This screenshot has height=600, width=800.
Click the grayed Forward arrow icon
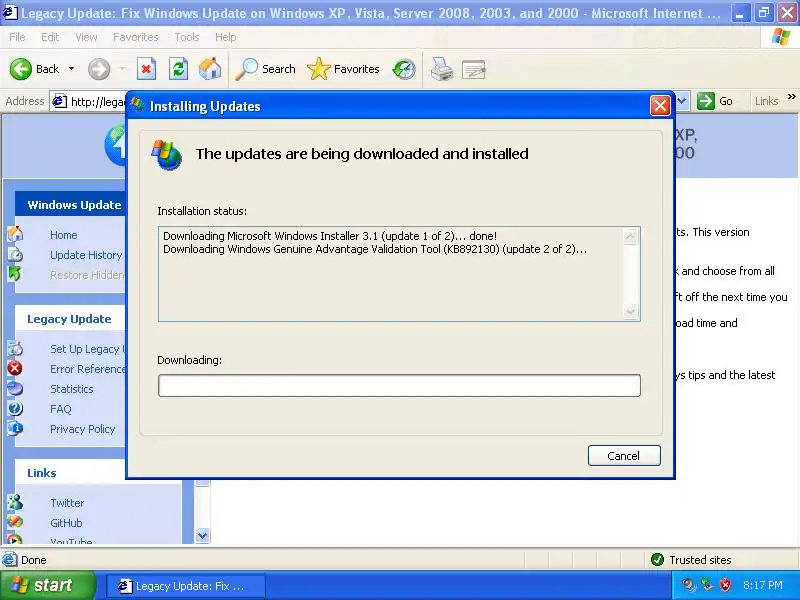pyautogui.click(x=99, y=69)
